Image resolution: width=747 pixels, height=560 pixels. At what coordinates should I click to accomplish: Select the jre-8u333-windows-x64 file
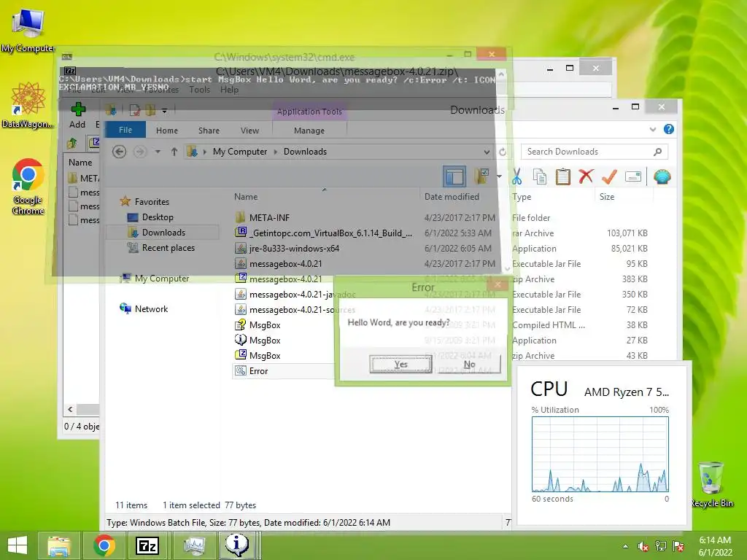[294, 248]
